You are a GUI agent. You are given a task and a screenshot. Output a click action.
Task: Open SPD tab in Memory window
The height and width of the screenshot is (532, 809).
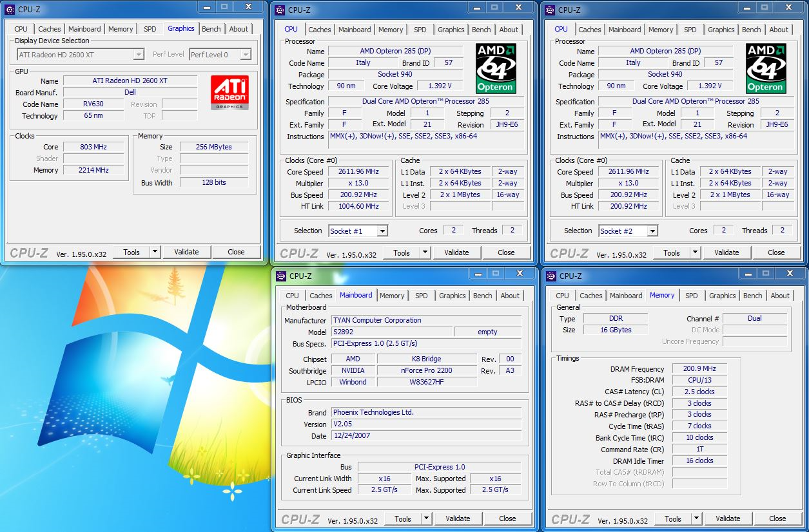tap(691, 296)
